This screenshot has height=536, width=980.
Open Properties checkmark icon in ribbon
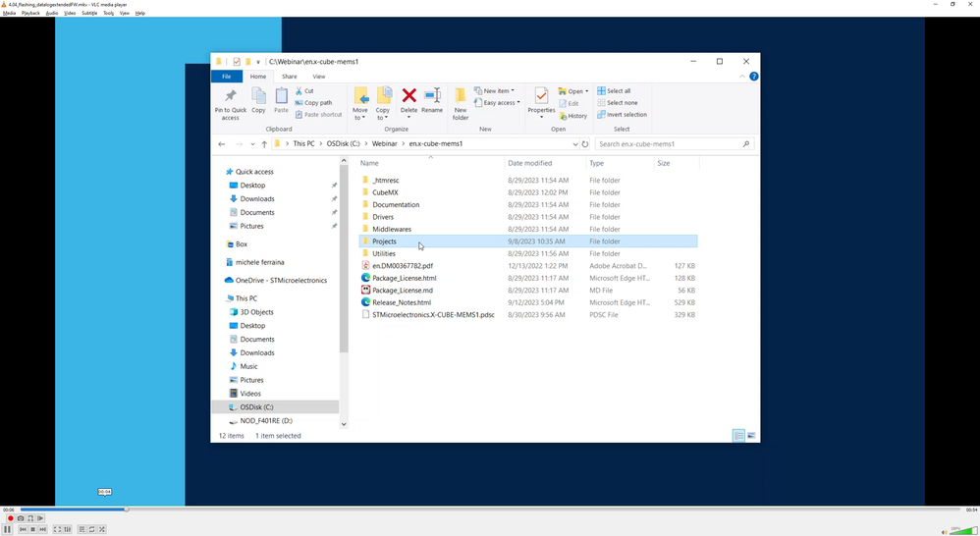(x=541, y=95)
